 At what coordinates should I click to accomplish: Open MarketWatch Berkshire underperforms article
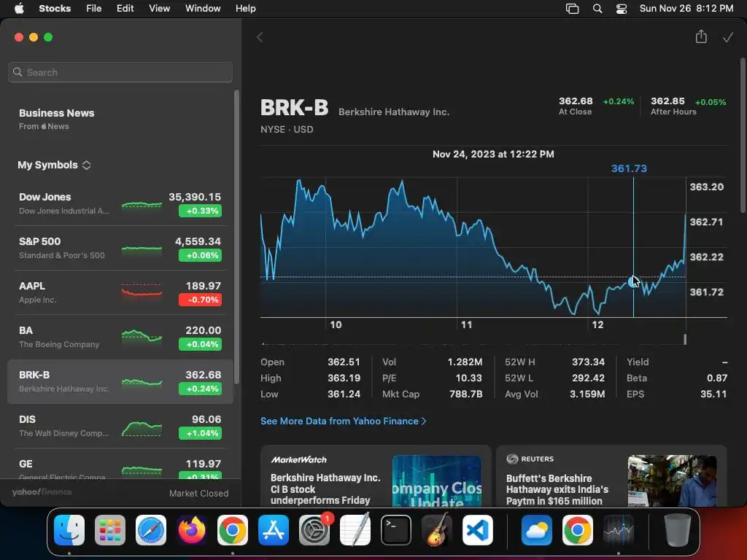point(376,476)
